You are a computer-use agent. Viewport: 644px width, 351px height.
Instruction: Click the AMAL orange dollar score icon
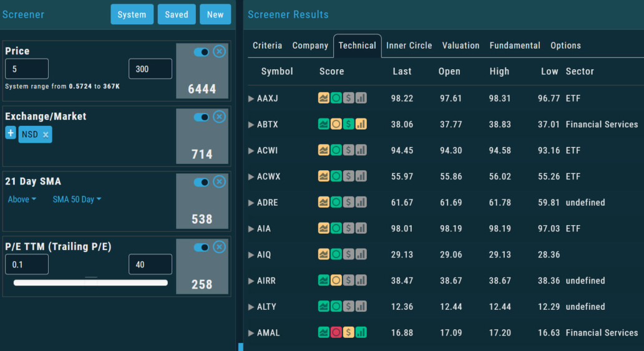tap(348, 332)
